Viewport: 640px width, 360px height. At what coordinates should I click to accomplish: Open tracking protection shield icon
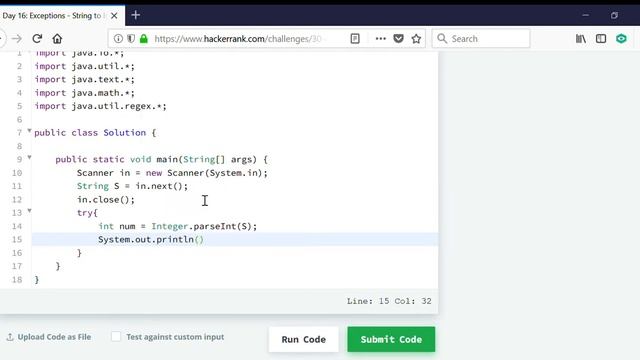(x=131, y=39)
